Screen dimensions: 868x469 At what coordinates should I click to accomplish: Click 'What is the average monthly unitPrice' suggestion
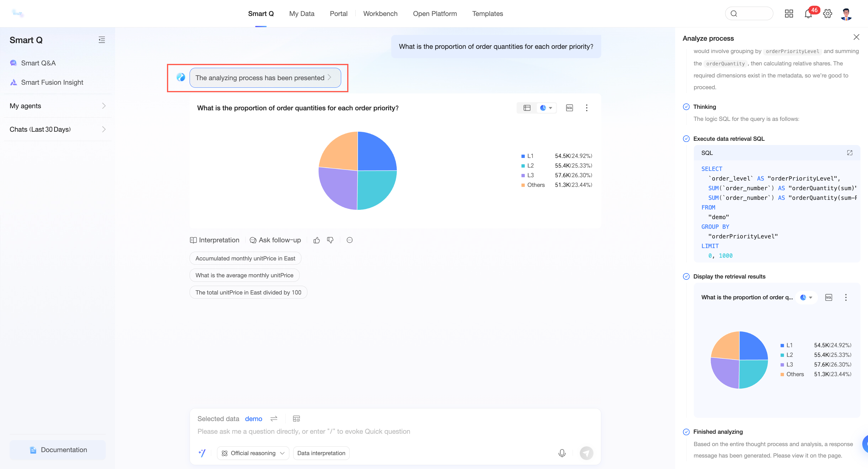pos(244,275)
